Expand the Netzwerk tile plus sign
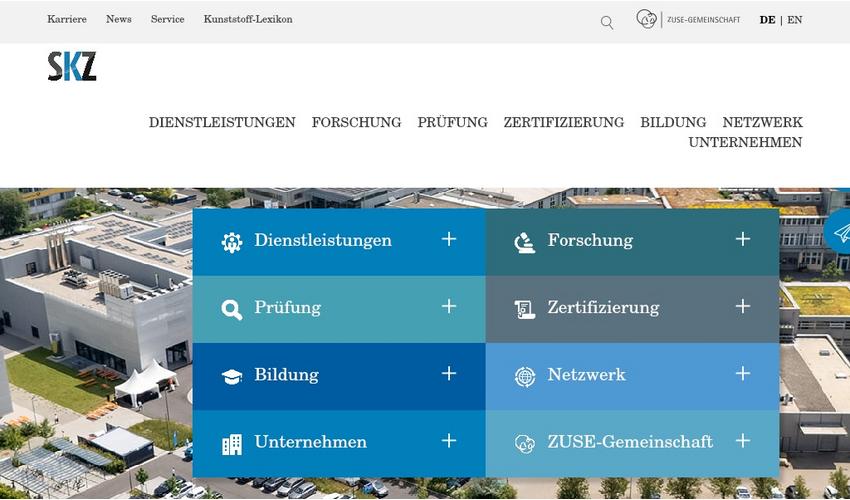This screenshot has height=500, width=850. [x=743, y=374]
